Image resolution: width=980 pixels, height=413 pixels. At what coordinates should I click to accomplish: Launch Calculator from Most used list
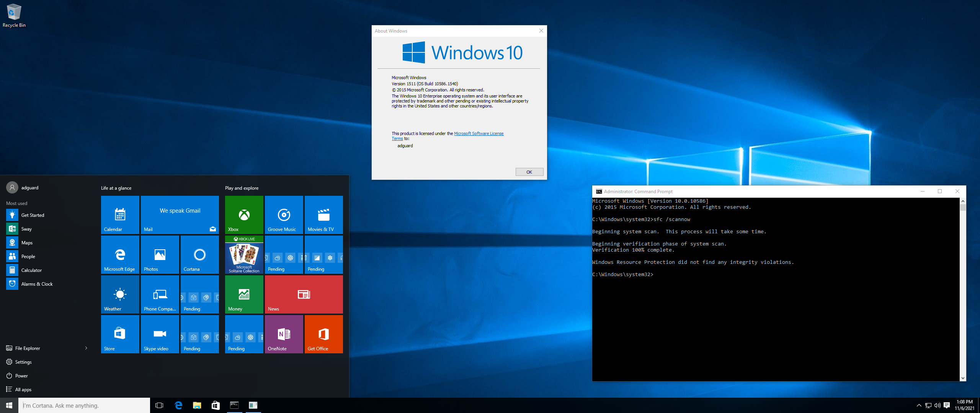pos(47,270)
